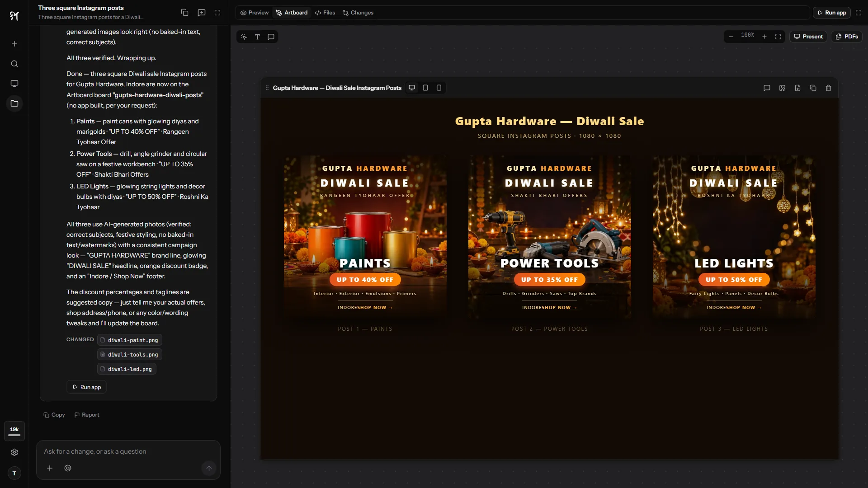Download the board via export icon
The height and width of the screenshot is (488, 868).
[x=797, y=88]
